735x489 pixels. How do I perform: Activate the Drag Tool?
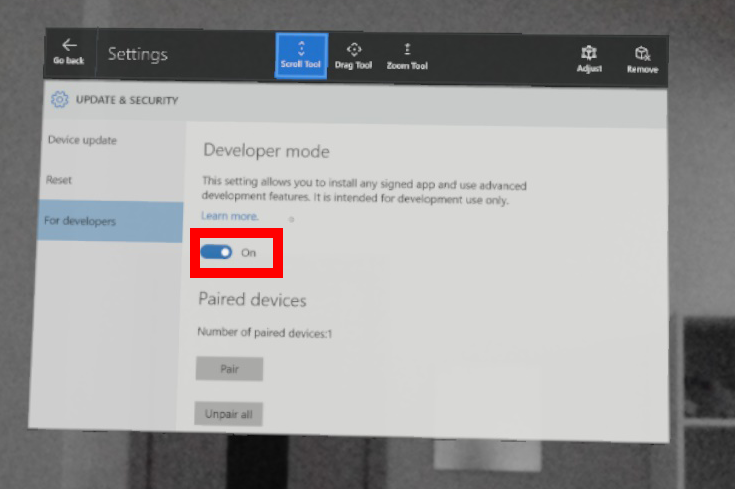(x=353, y=56)
